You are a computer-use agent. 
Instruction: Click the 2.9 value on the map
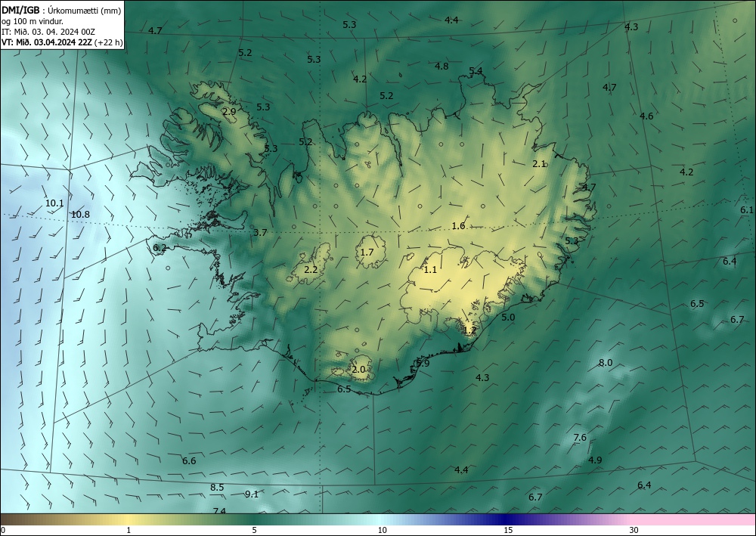(x=230, y=111)
